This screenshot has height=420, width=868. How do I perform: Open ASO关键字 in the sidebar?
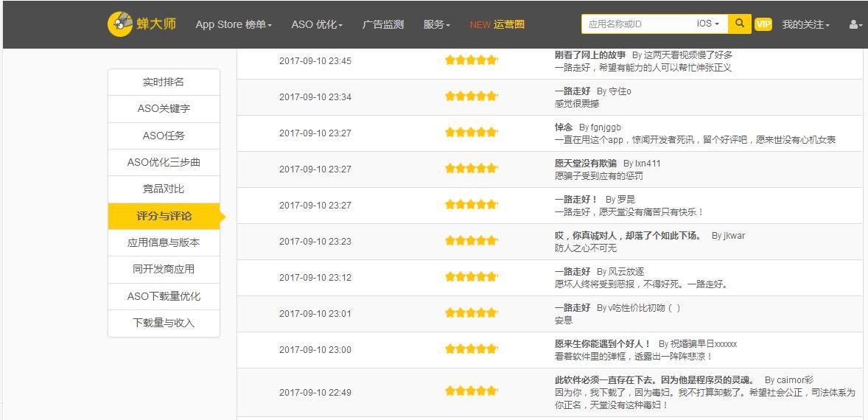click(x=164, y=108)
